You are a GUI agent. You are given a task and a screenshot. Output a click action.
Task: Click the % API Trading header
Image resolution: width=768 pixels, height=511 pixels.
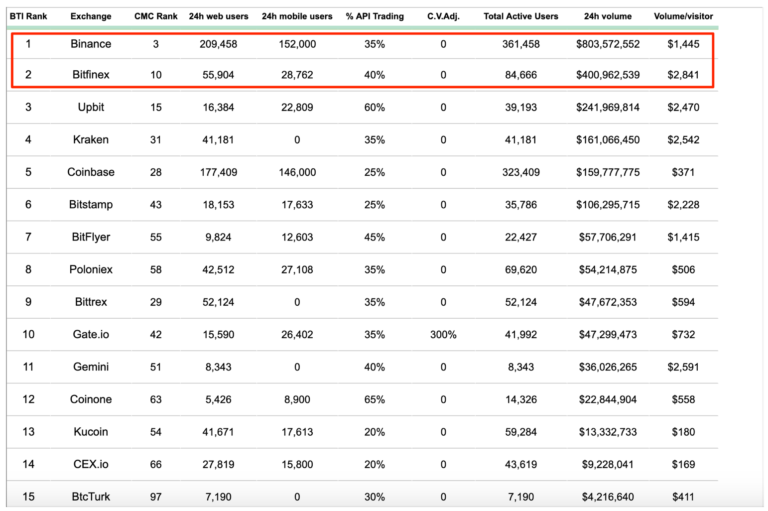point(375,16)
